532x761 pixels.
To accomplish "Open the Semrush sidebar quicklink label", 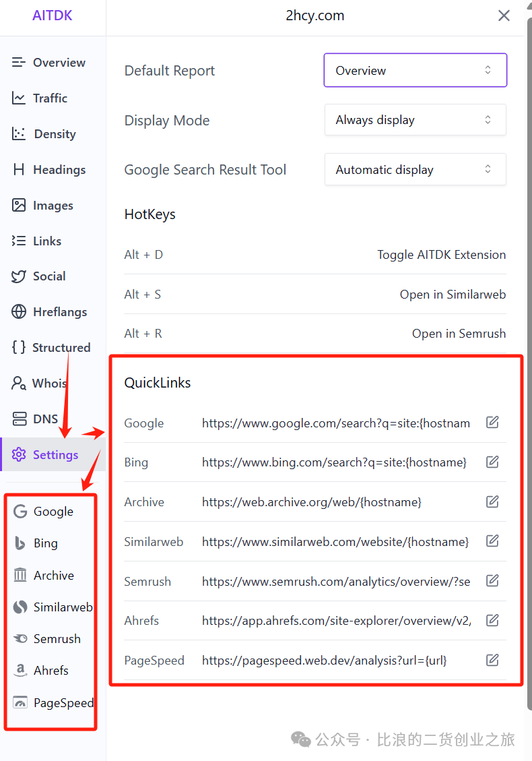I will (57, 639).
